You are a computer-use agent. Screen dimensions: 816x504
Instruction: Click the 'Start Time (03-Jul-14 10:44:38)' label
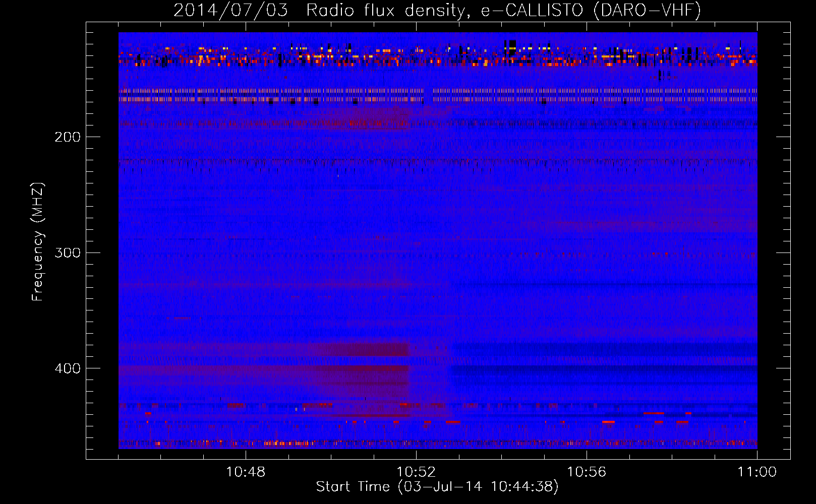click(x=437, y=487)
